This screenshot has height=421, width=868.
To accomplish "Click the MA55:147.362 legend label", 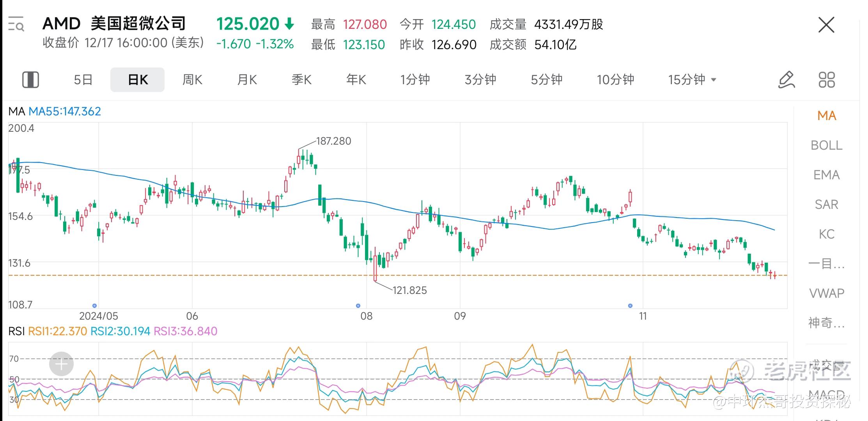I will point(65,111).
